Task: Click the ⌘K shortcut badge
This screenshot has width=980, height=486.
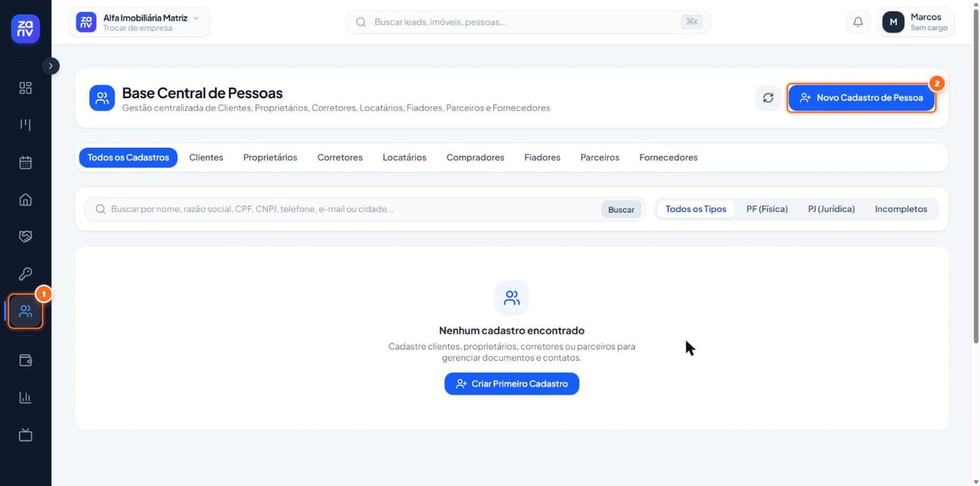Action: pos(692,22)
